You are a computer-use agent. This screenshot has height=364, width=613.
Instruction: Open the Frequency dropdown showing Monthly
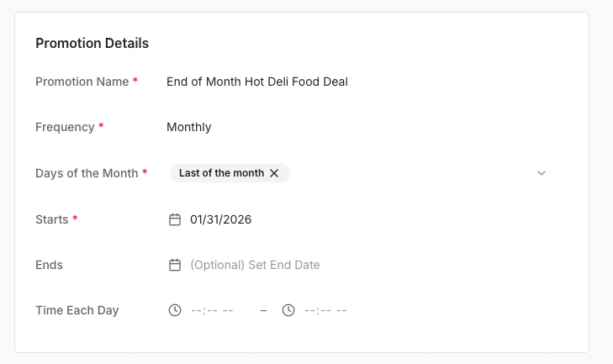(x=189, y=128)
